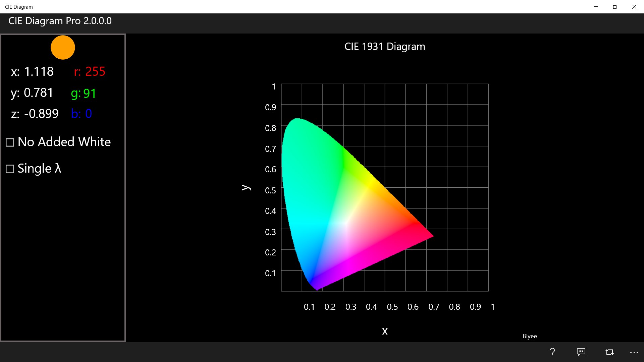
Task: Open the help question mark icon
Action: (552, 352)
